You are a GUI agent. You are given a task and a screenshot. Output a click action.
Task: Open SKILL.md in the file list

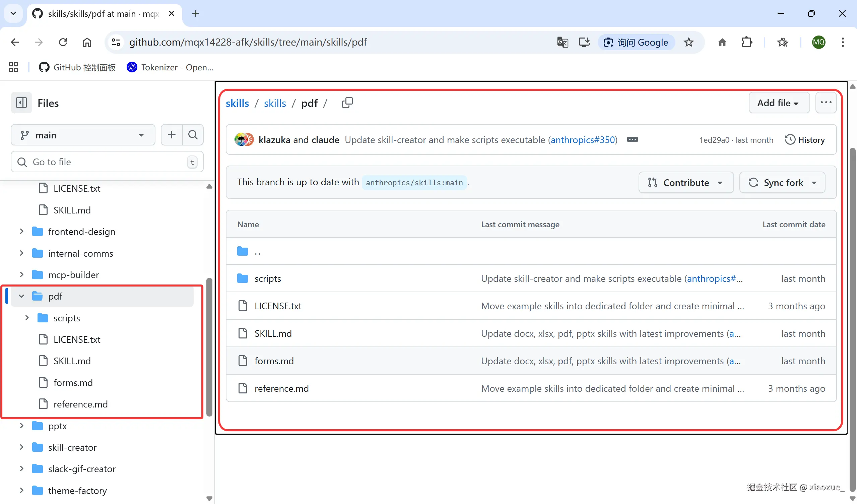point(273,334)
